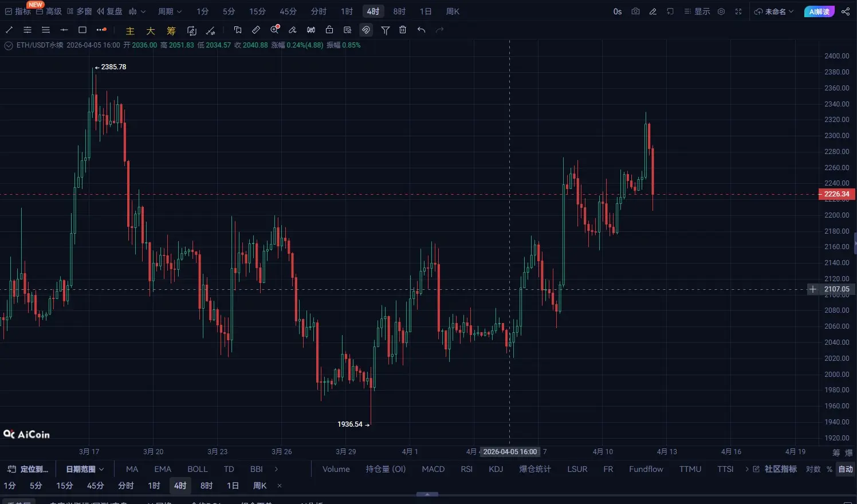857x504 pixels.
Task: Expand the 未命名 layout dropdown
Action: coord(774,11)
